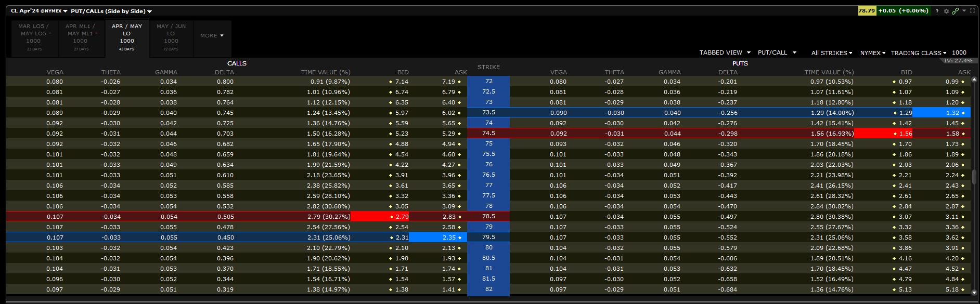Click the vertical scrollbar thumb
Image resolution: width=980 pixels, height=304 pixels.
(974, 177)
